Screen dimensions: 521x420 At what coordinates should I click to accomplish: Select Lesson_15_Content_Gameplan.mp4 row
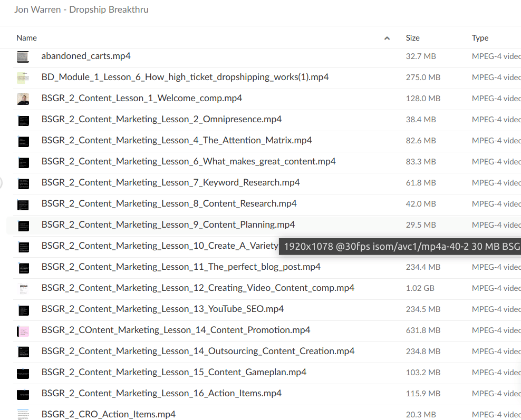pyautogui.click(x=173, y=372)
